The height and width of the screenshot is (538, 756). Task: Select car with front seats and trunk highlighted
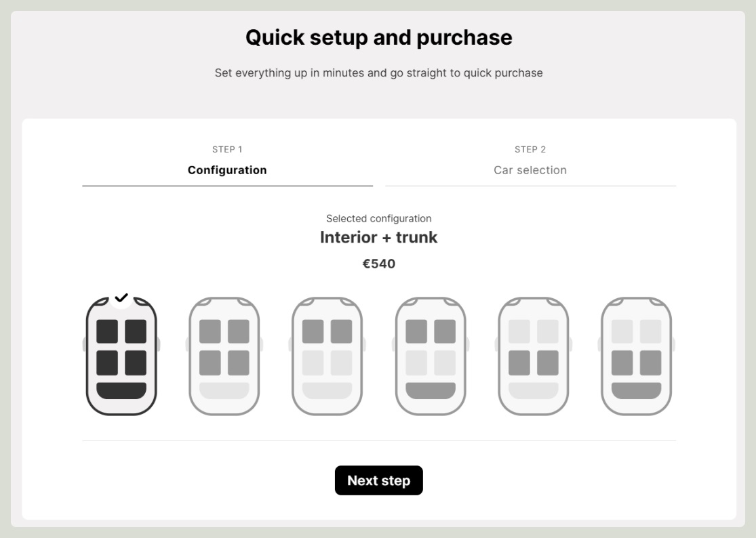pos(431,356)
